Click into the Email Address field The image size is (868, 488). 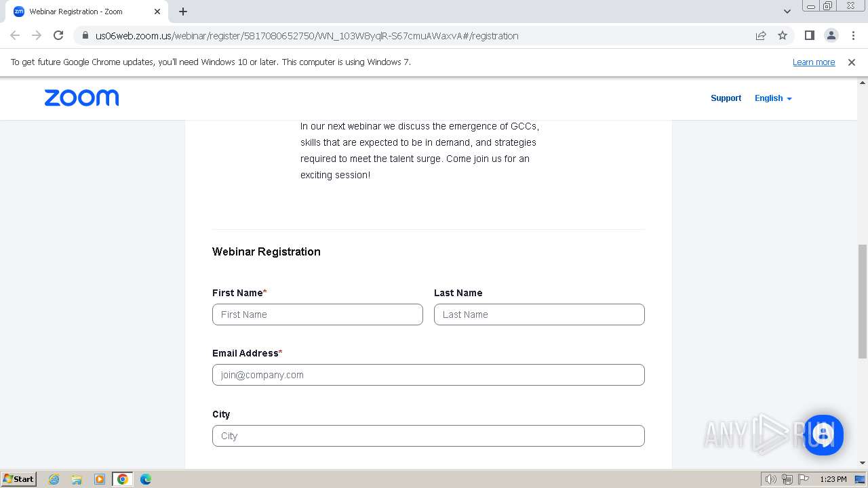[429, 375]
